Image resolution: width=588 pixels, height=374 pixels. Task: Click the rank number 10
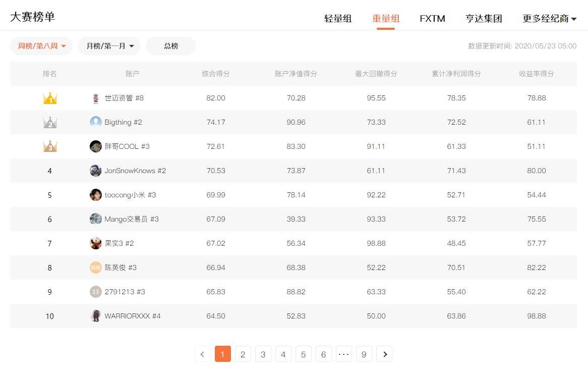[x=49, y=316]
